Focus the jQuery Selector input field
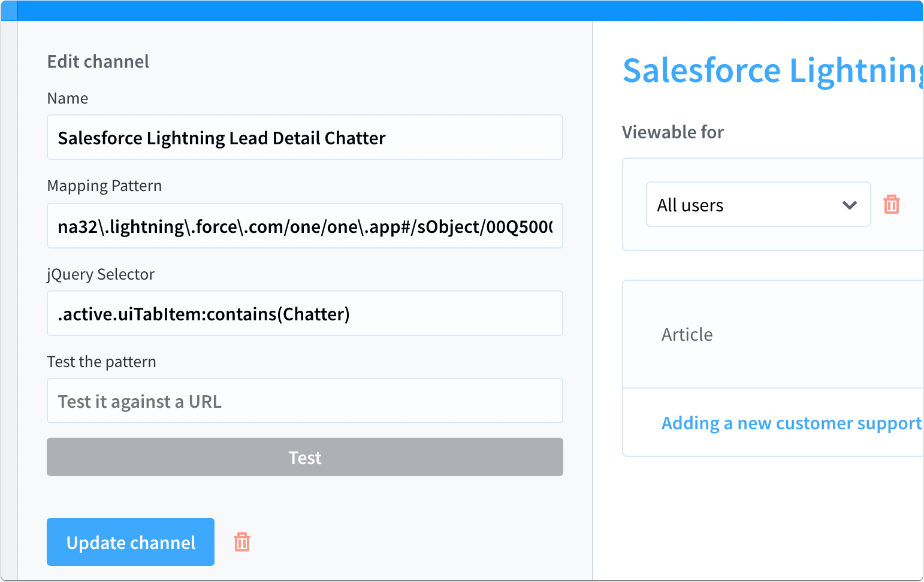Image resolution: width=924 pixels, height=582 pixels. pyautogui.click(x=305, y=313)
